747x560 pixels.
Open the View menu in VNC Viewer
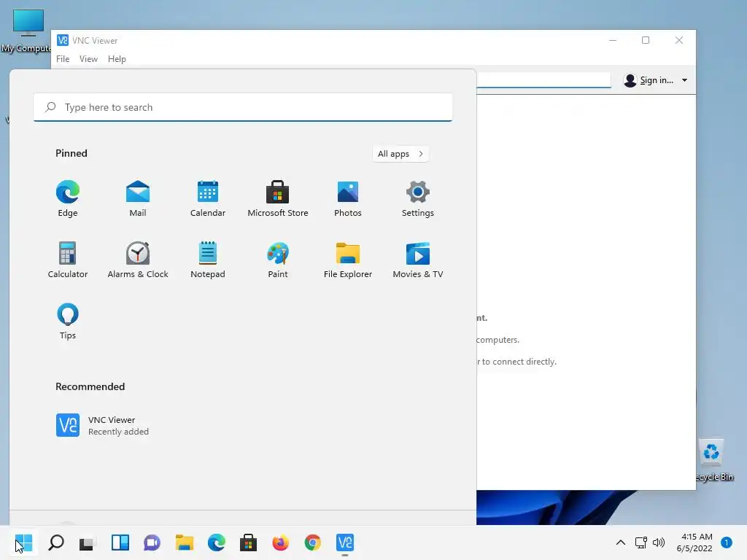88,59
